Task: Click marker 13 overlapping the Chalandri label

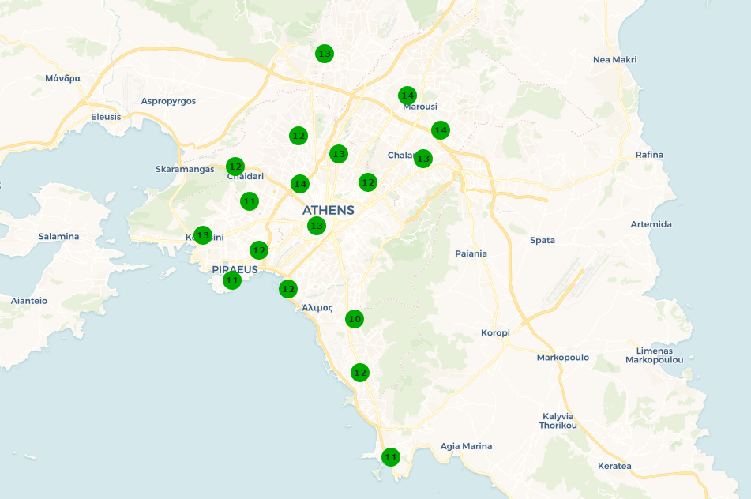Action: 423,158
